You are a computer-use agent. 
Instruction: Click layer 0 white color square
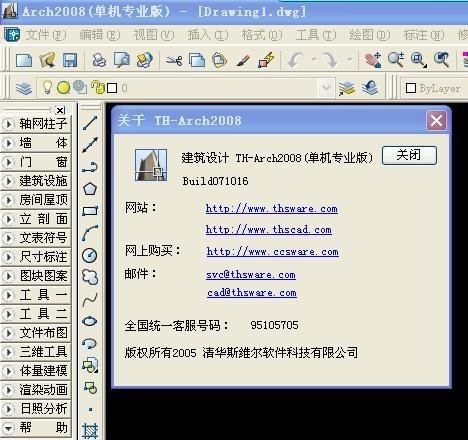pyautogui.click(x=112, y=88)
